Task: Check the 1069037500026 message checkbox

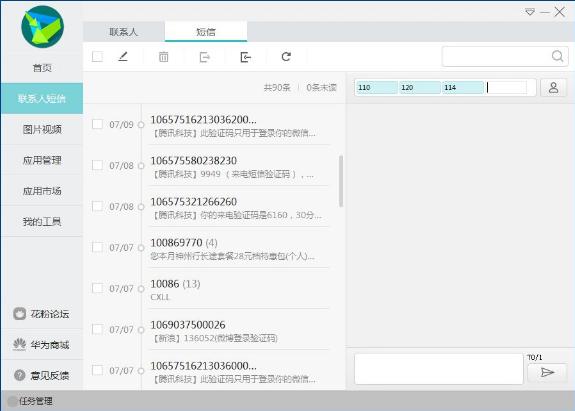Action: [97, 329]
